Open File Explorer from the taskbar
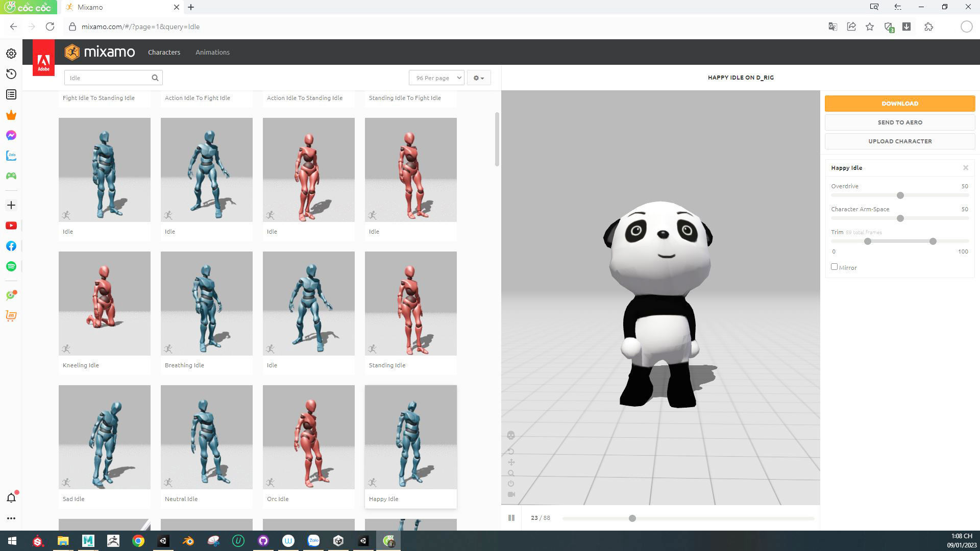The height and width of the screenshot is (551, 980). click(x=63, y=541)
